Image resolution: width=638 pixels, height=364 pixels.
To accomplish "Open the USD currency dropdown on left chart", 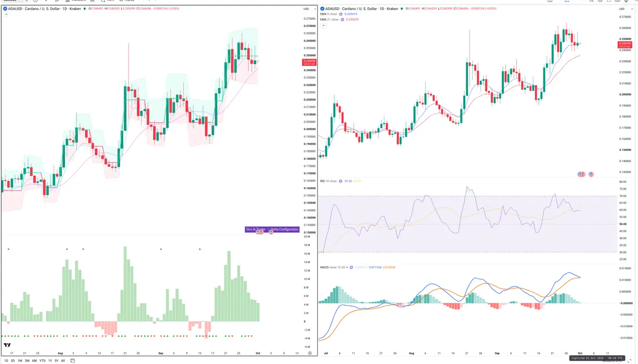I will tap(306, 9).
